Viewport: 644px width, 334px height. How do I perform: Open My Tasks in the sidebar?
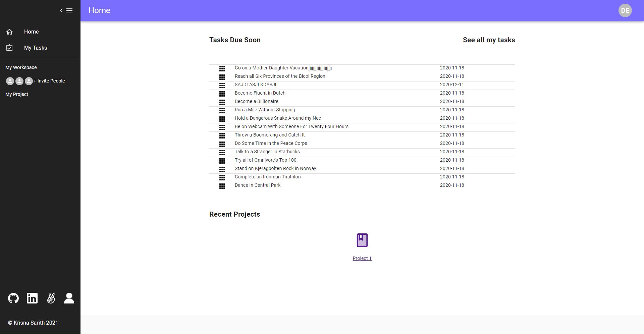click(36, 48)
